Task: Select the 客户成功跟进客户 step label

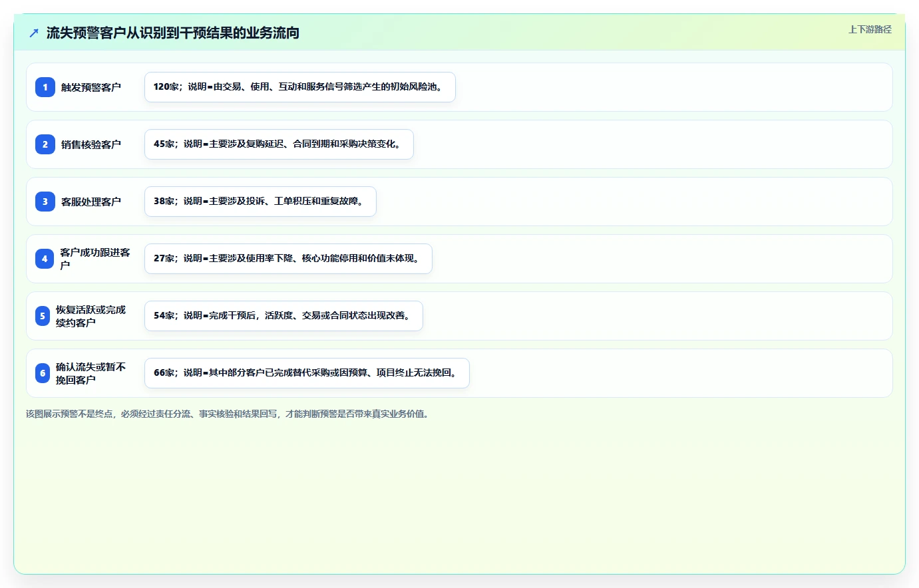Action: 95,259
